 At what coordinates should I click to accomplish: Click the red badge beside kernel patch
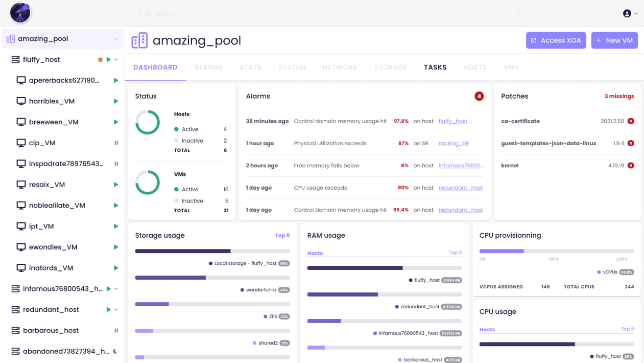631,166
